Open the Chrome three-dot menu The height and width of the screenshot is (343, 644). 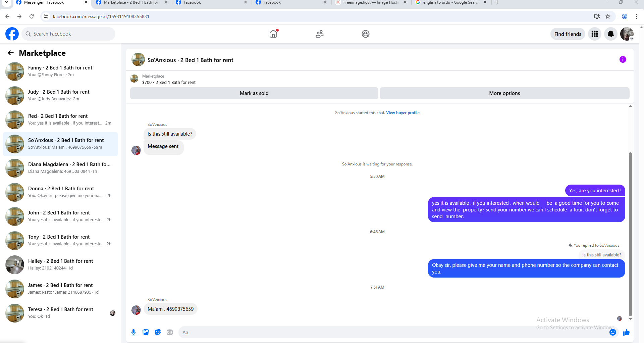637,16
